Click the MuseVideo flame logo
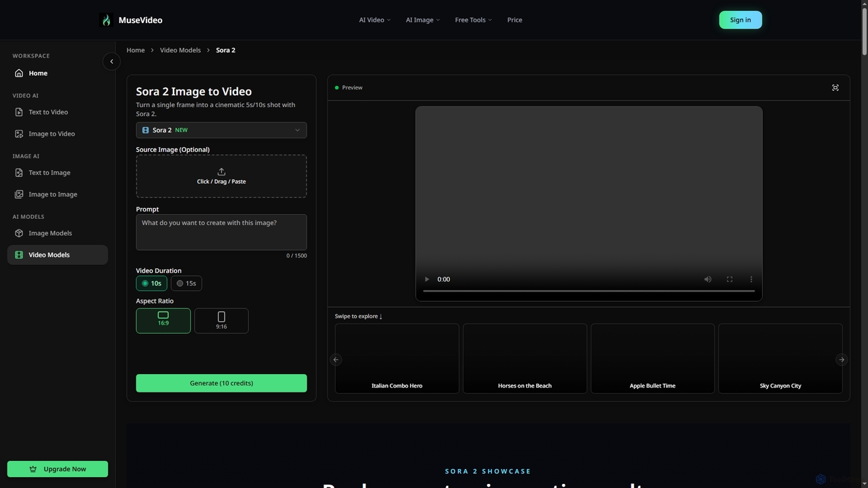The image size is (868, 488). click(106, 20)
